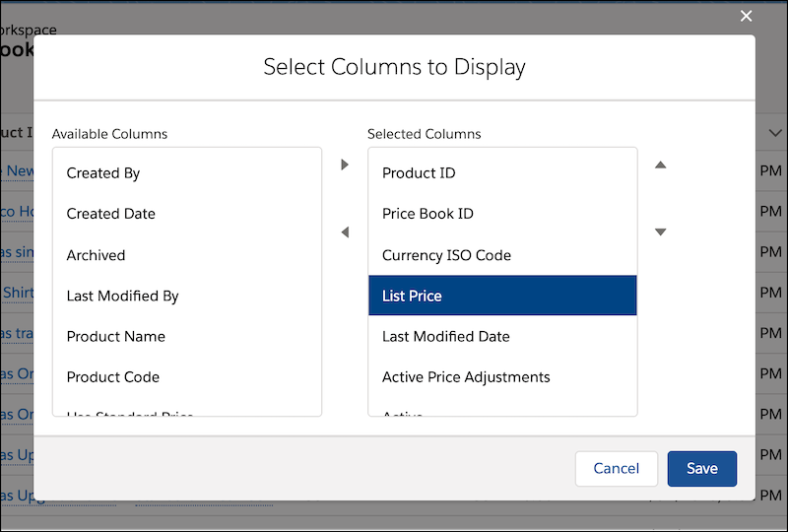This screenshot has height=532, width=788.
Task: Select Active Price Adjustments column
Action: (502, 377)
